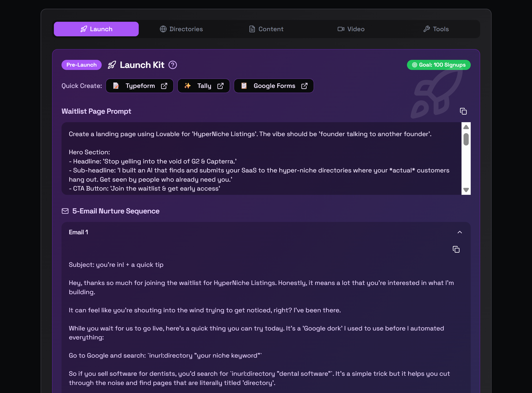Click the external link icon on Tally

click(220, 86)
